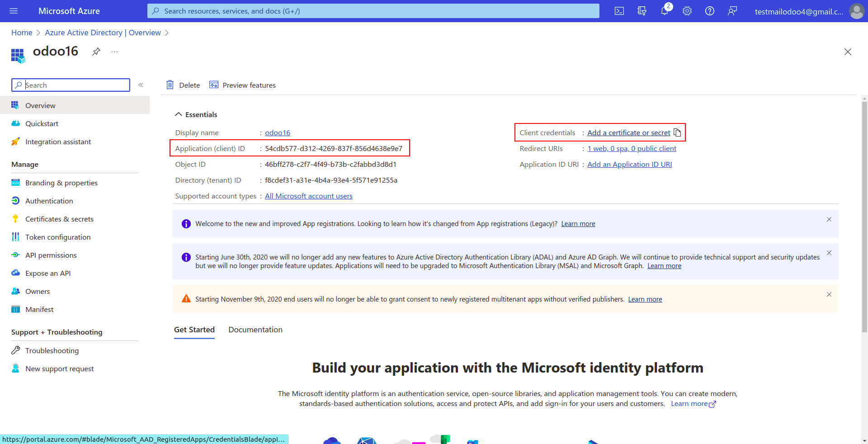Open Certificates & secrets in the sidebar
Screen dimensions: 868x444
[x=59, y=219]
